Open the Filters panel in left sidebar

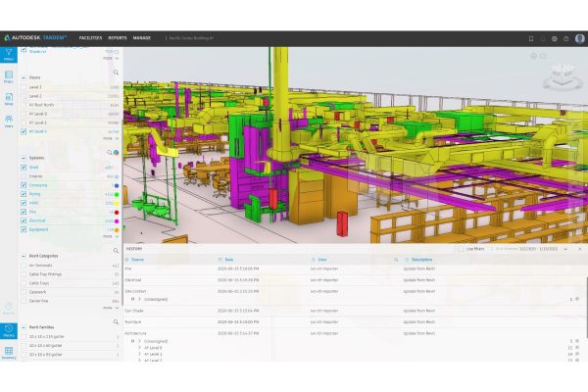point(9,55)
